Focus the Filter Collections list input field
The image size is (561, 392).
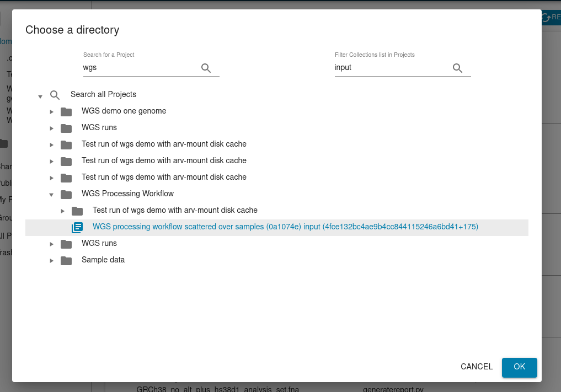391,68
